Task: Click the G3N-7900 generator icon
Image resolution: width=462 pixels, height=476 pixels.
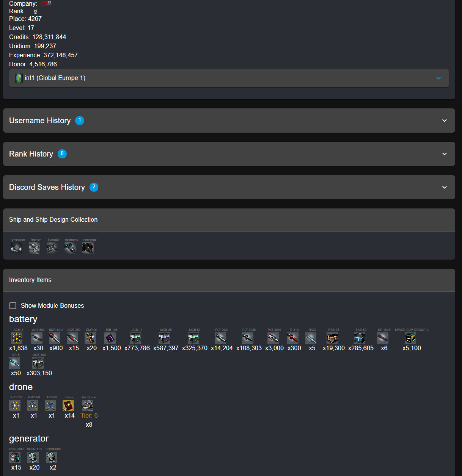Action: coord(15,457)
